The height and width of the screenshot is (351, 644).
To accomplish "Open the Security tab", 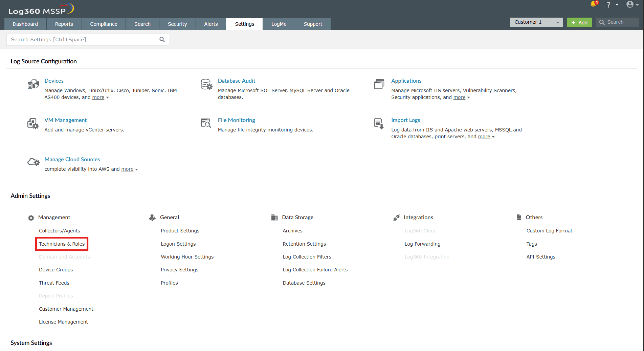I will 177,24.
